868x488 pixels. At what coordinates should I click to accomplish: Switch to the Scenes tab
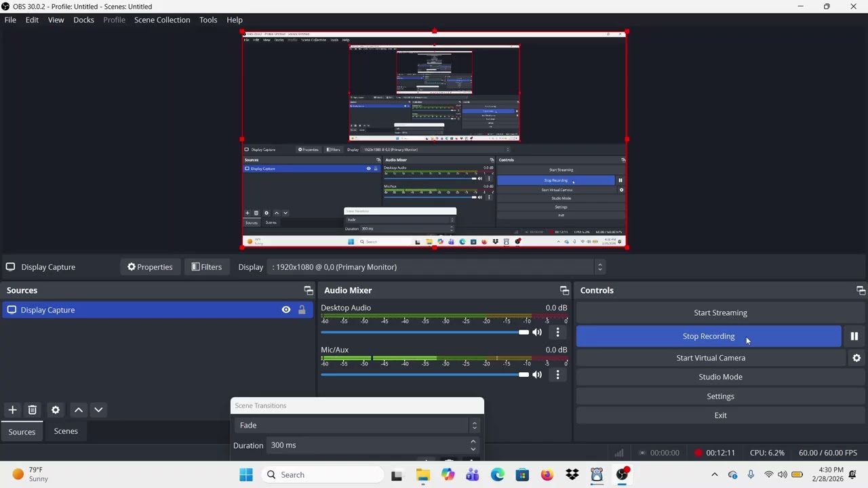(66, 431)
